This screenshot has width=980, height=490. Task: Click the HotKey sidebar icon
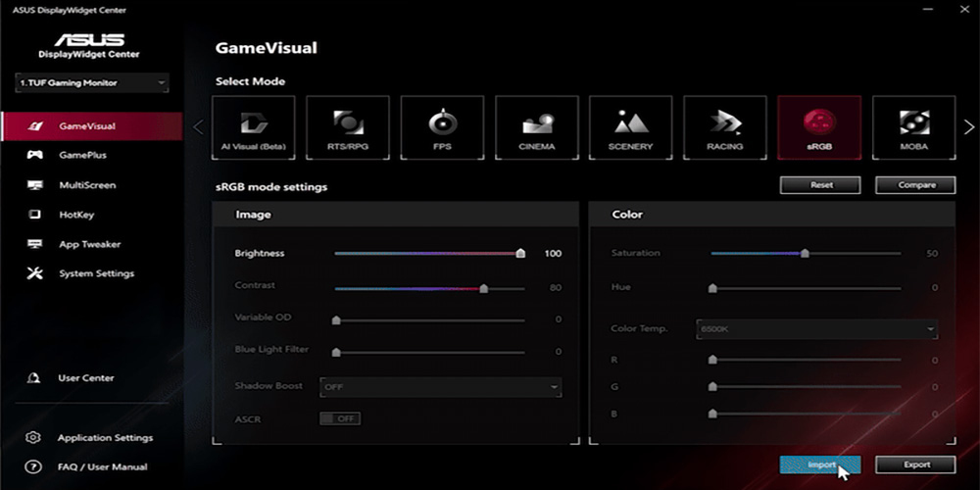point(35,215)
